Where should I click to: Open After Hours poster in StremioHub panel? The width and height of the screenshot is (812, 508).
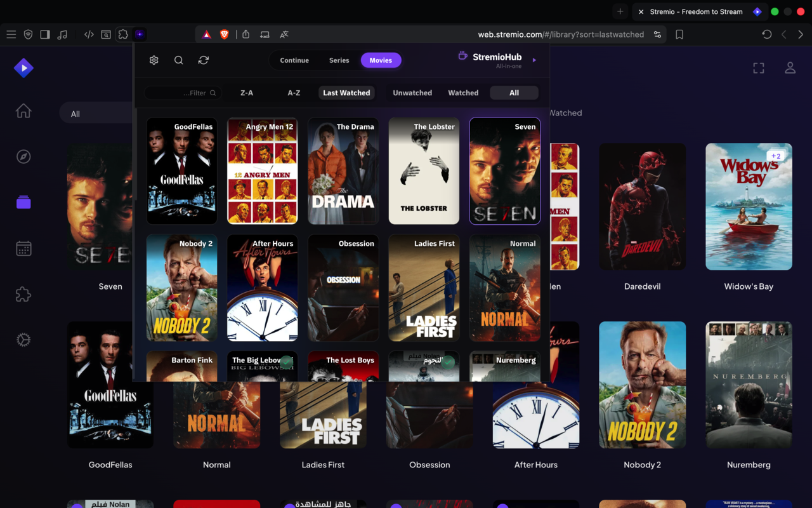coord(263,288)
